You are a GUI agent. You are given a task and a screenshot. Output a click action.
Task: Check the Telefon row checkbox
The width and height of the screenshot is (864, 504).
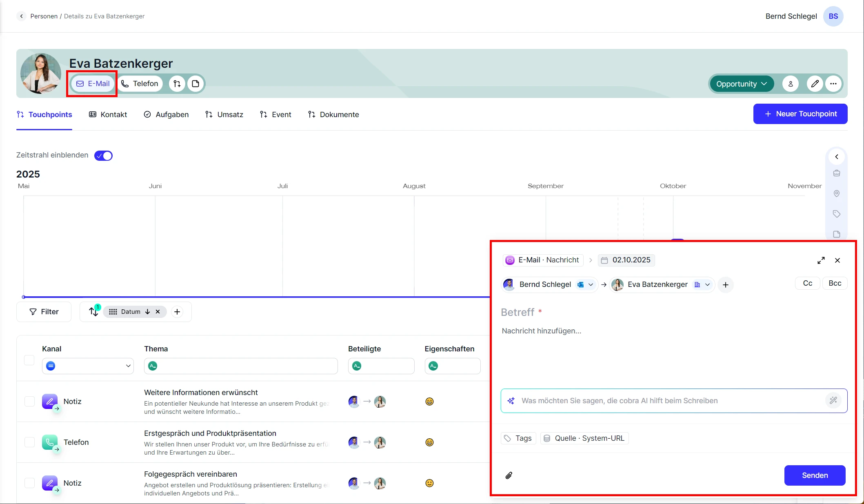(29, 442)
